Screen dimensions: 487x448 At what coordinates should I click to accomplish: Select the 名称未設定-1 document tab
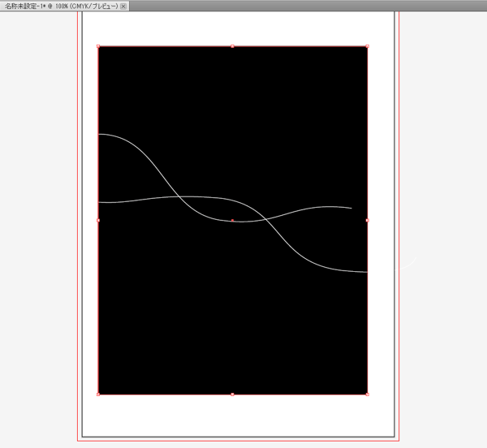point(64,6)
